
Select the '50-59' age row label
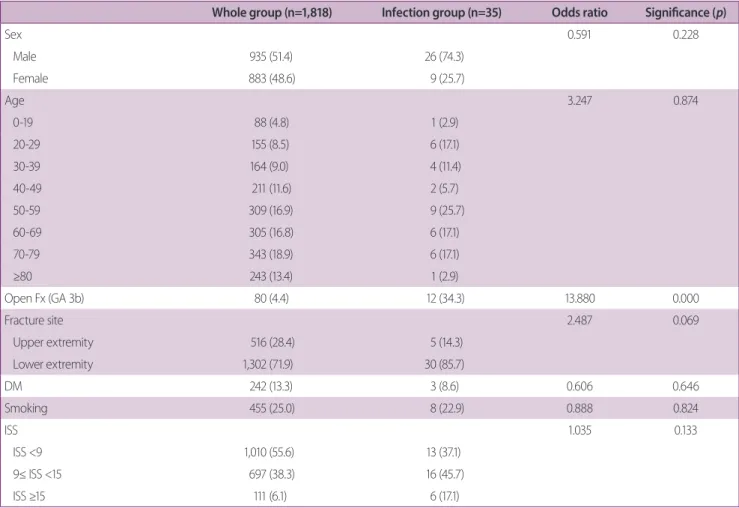pyautogui.click(x=26, y=210)
